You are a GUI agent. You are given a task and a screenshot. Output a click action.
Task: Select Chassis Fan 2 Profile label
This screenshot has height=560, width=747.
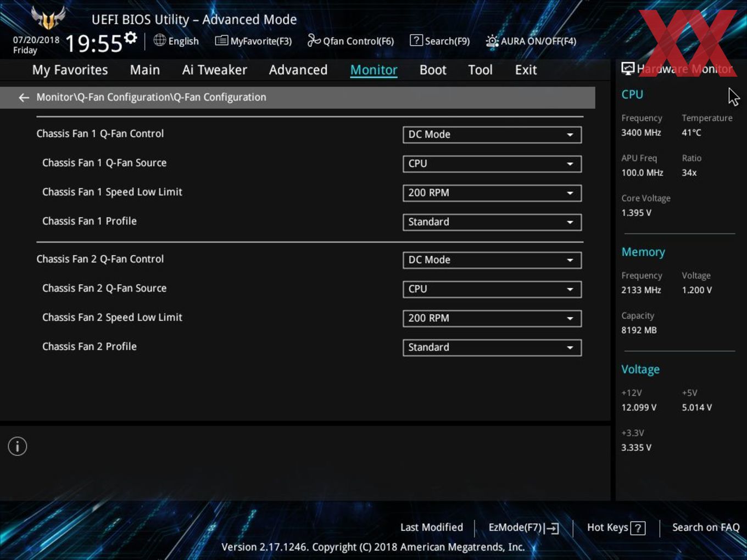pos(90,346)
